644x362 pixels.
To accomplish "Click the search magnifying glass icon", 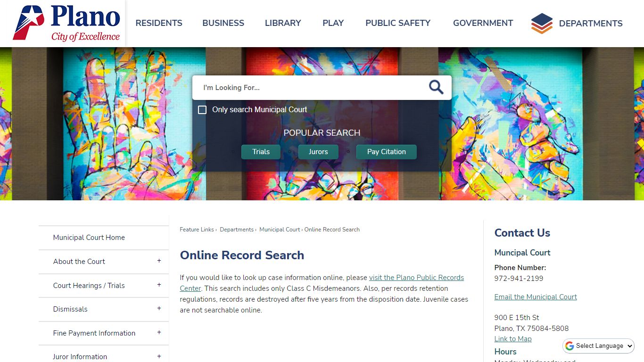I will (x=436, y=87).
